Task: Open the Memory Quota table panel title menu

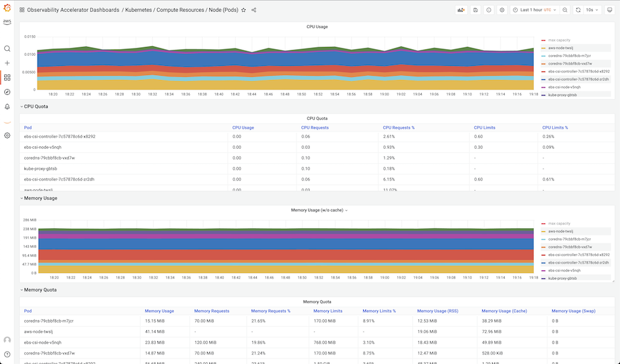Action: coord(317,302)
